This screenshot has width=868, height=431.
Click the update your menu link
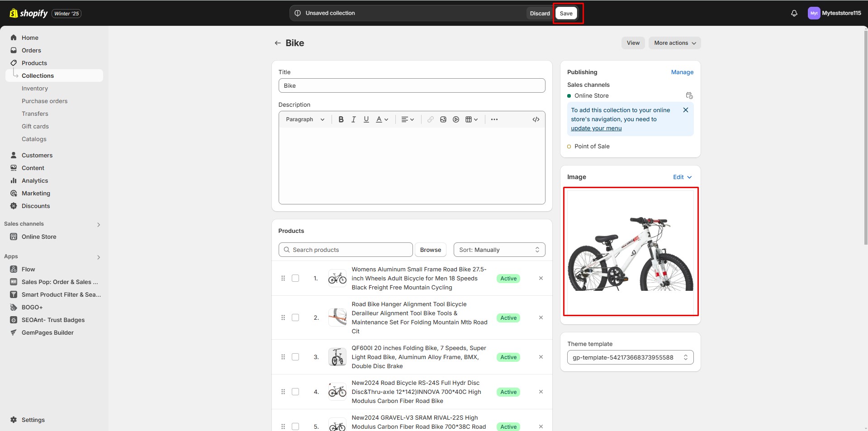coord(596,128)
